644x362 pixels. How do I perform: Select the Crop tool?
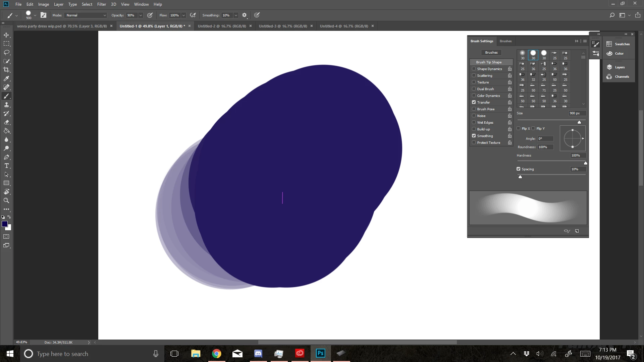[6, 70]
